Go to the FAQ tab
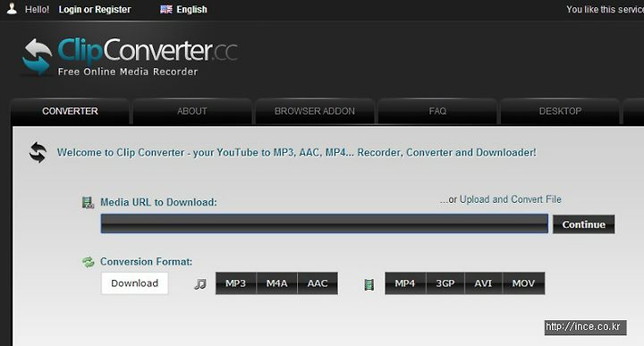The width and height of the screenshot is (644, 346). (437, 111)
